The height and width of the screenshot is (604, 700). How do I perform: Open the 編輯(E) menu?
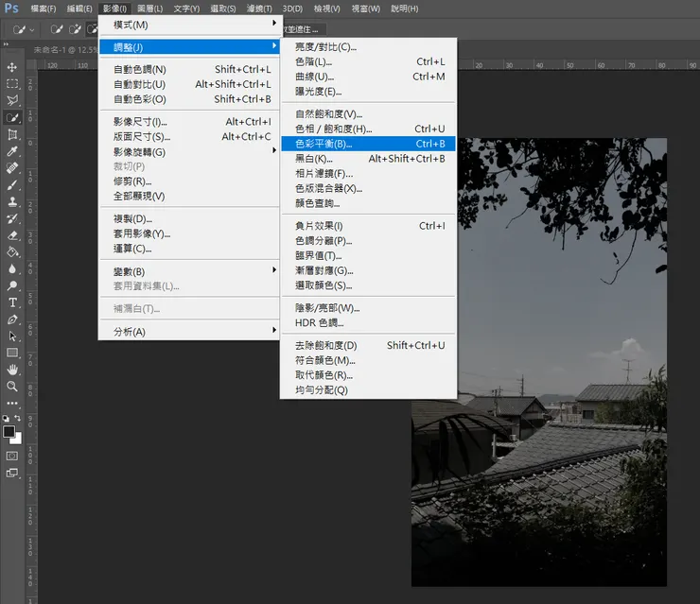(x=79, y=9)
